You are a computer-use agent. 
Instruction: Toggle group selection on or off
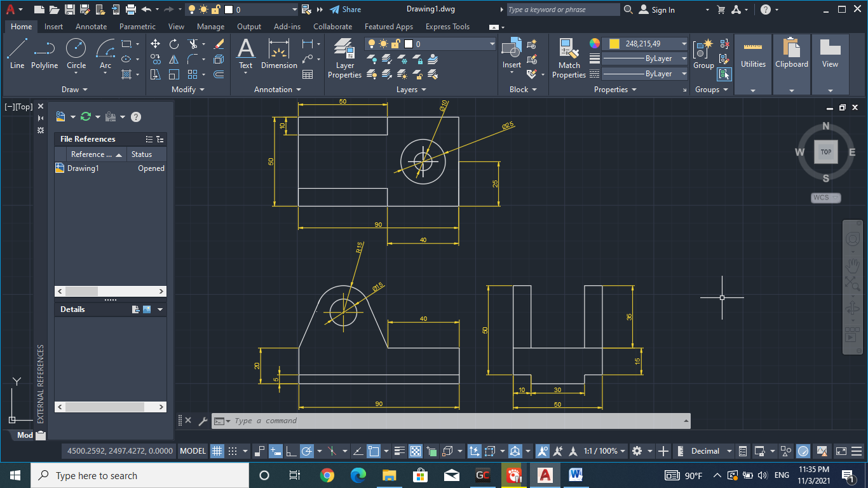coord(724,74)
